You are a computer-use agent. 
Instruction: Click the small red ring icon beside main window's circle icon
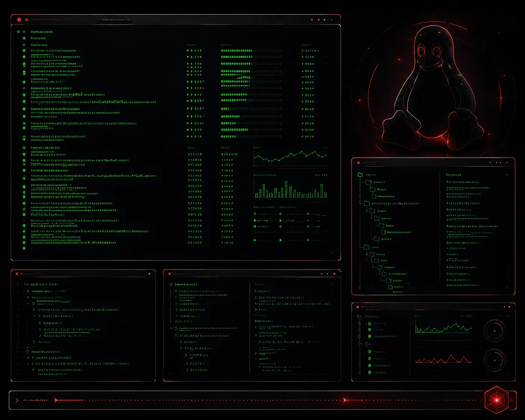(x=27, y=19)
